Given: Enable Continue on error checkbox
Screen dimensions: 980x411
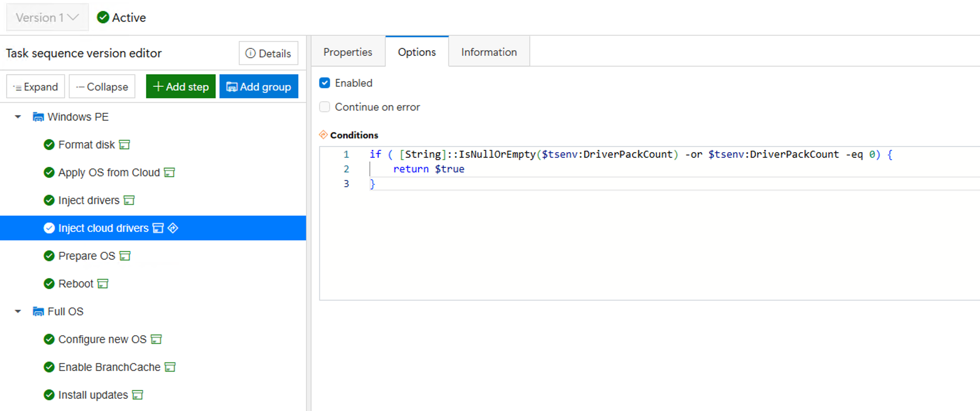Looking at the screenshot, I should (325, 107).
